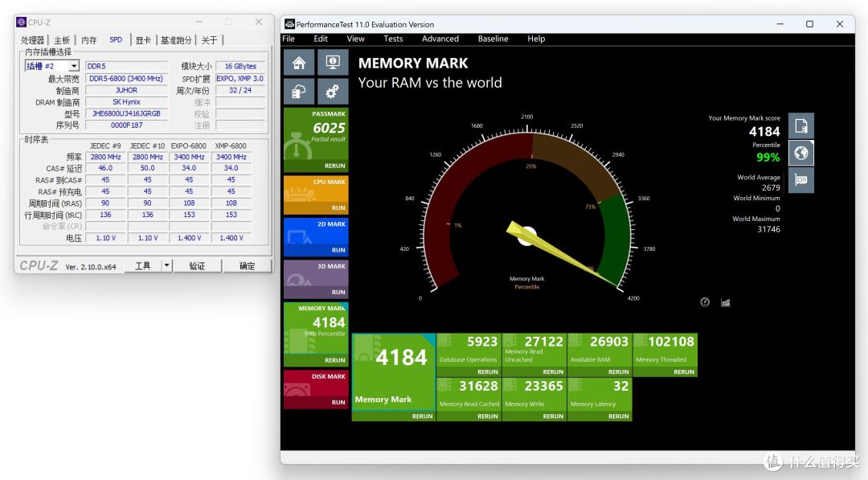Click the SK Hynix DRAM manufacturer field
The image size is (868, 480).
pos(126,102)
